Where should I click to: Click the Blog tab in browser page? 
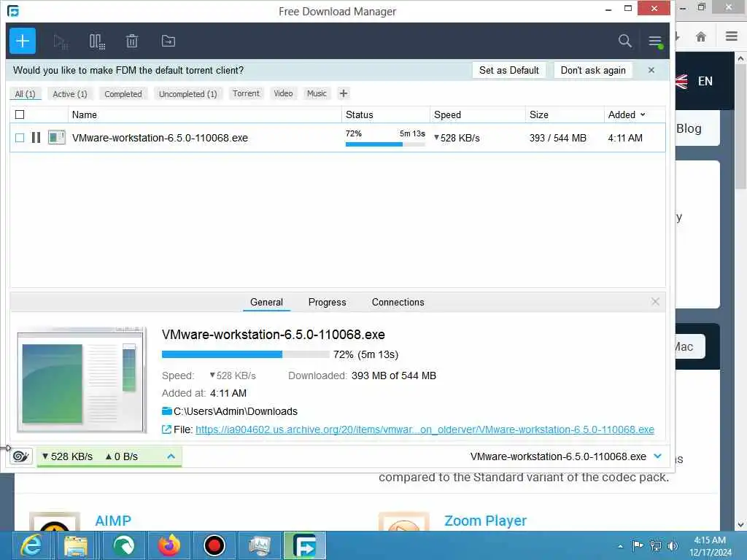689,128
